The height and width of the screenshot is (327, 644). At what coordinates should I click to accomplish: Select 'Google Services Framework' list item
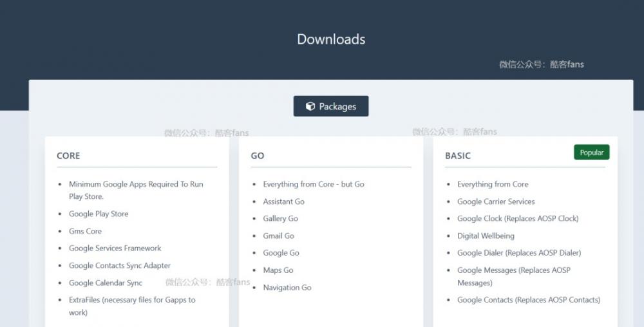(115, 248)
